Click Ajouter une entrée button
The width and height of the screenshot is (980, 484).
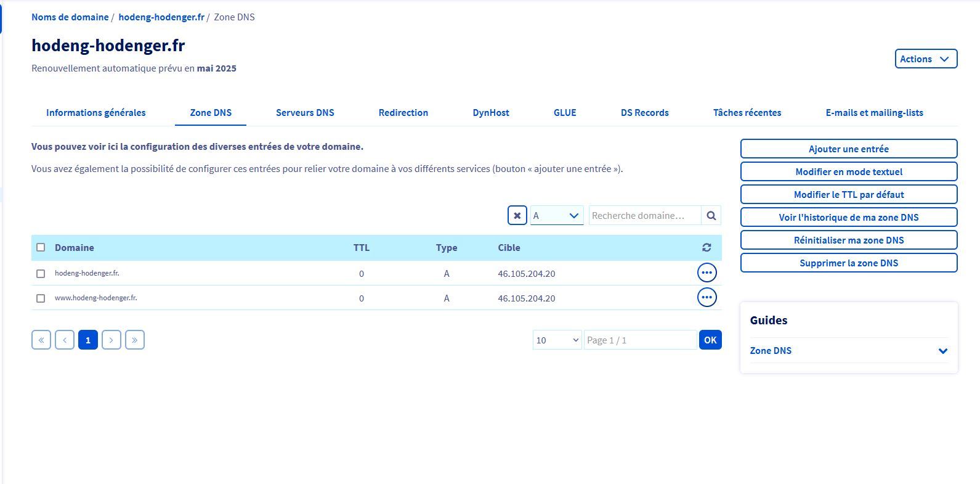(848, 149)
